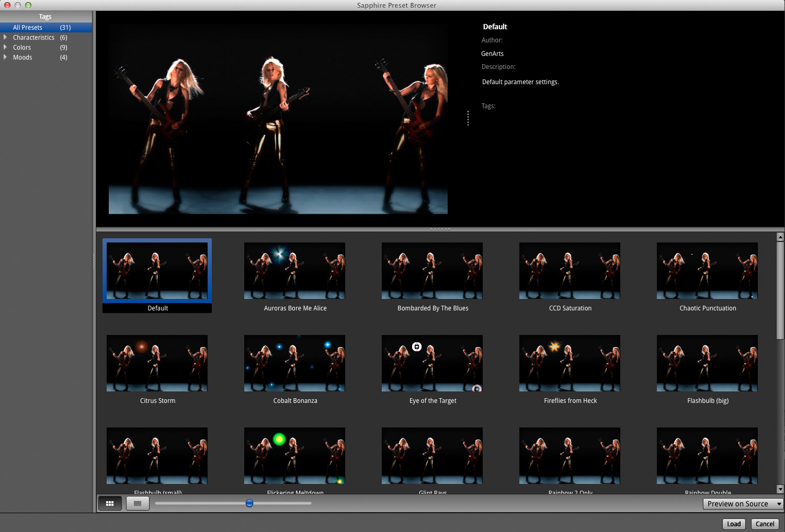785x532 pixels.
Task: Open the Preview on Source dropdown
Action: click(x=743, y=504)
